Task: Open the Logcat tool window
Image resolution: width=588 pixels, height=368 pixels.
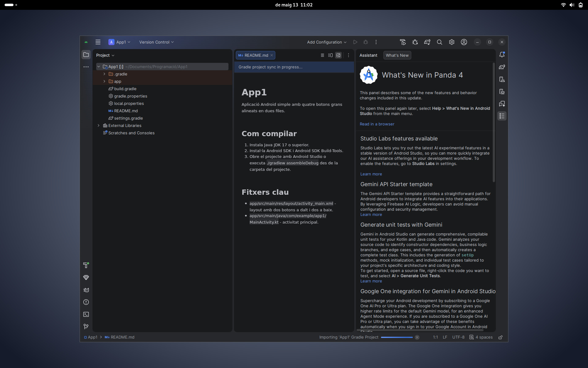Action: (x=86, y=290)
